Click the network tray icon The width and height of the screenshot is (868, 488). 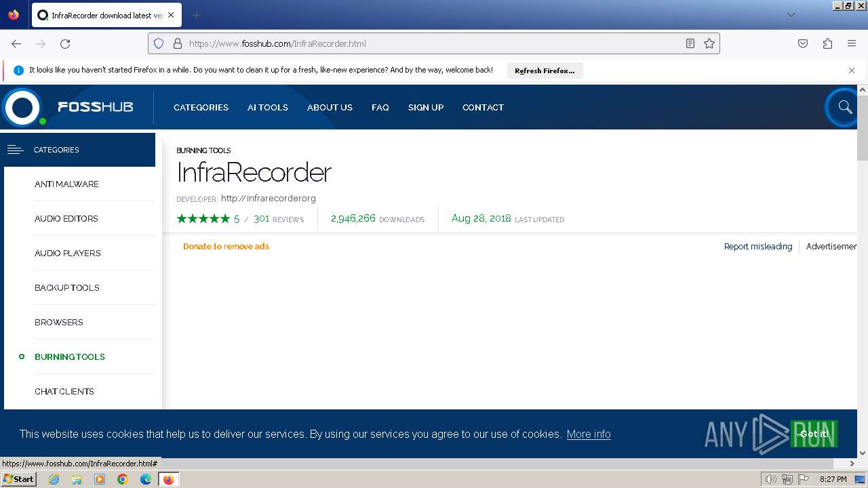[x=787, y=479]
